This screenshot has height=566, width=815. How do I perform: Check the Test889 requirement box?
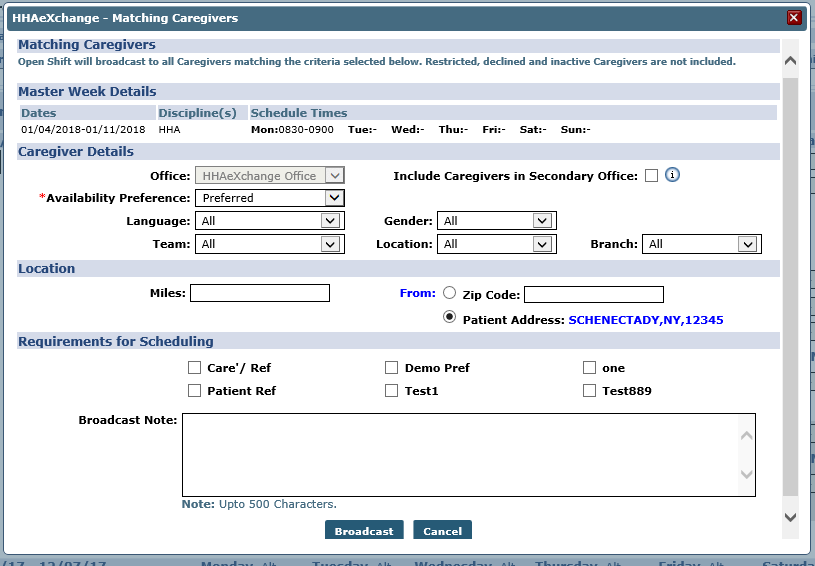[589, 391]
